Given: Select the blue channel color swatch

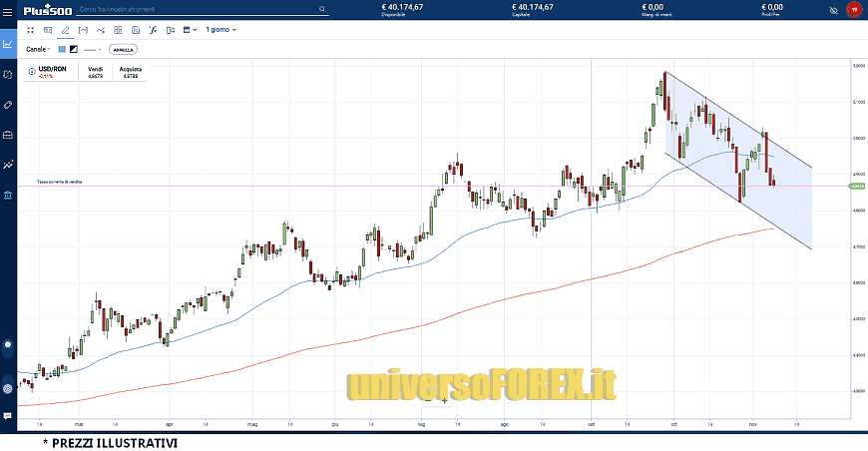Looking at the screenshot, I should click(x=61, y=48).
